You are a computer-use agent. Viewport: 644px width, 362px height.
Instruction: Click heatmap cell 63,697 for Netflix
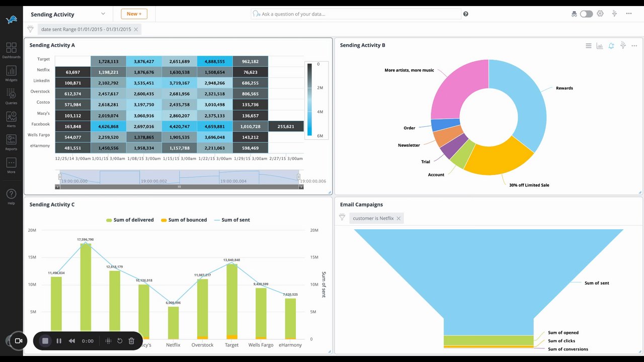tap(73, 72)
